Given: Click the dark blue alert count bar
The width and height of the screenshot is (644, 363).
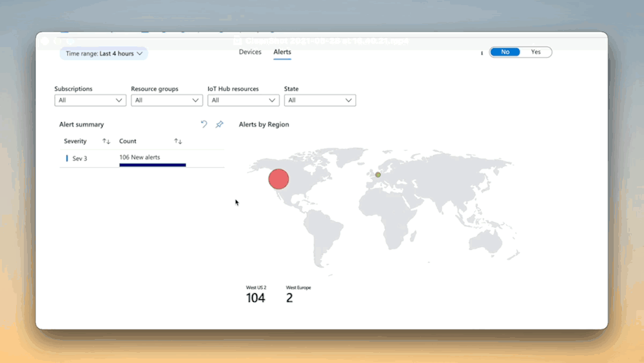Looking at the screenshot, I should pos(152,165).
